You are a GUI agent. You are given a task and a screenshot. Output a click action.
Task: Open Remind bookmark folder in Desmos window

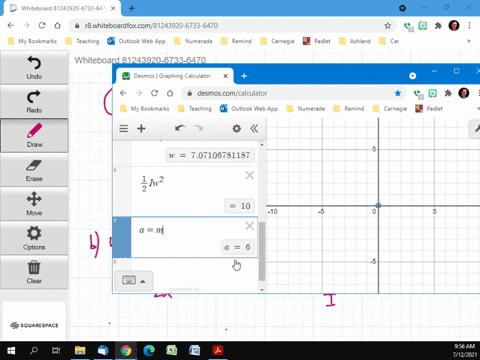349,109
